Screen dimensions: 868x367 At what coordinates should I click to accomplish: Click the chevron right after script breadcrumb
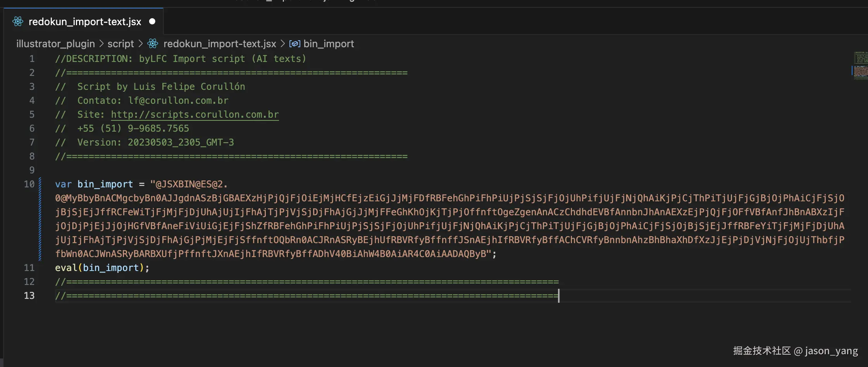(x=141, y=44)
